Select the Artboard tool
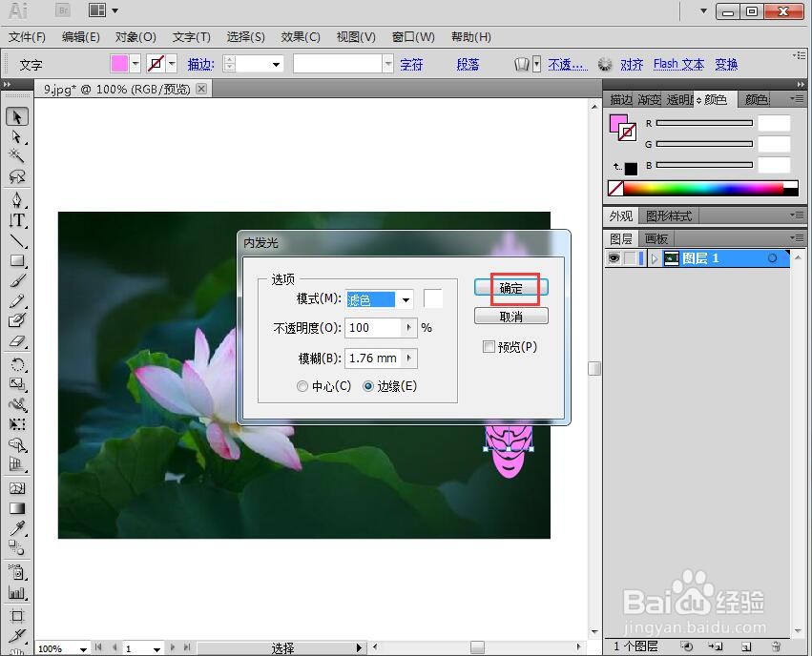The height and width of the screenshot is (656, 812). [17, 616]
